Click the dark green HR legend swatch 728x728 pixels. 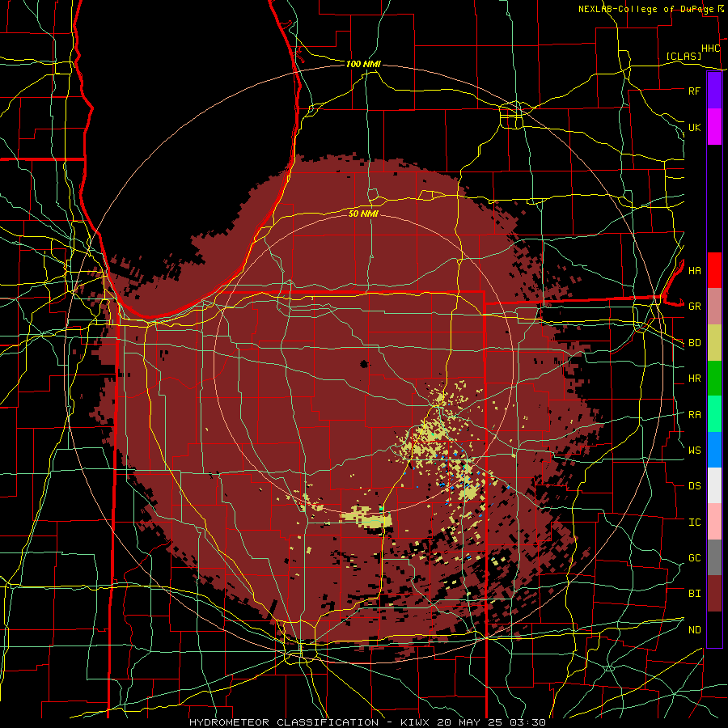point(714,379)
